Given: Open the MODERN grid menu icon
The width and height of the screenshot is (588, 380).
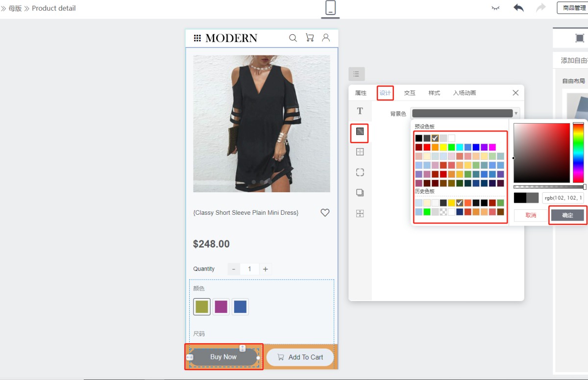Looking at the screenshot, I should click(x=197, y=38).
